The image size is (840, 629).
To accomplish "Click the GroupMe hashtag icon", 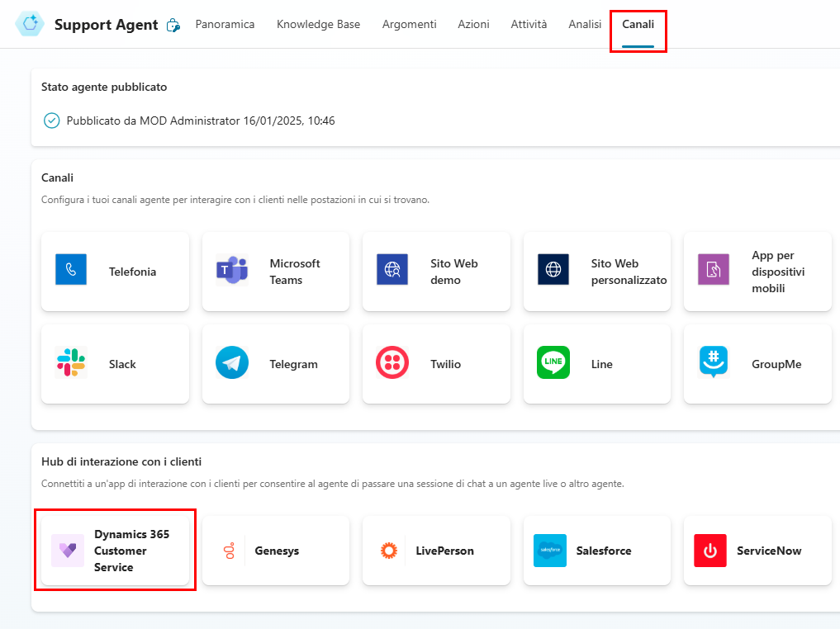I will coord(714,362).
